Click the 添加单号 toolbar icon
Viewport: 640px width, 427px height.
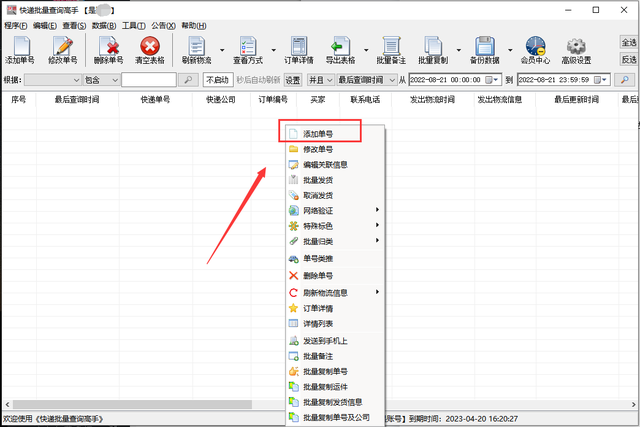[x=20, y=50]
